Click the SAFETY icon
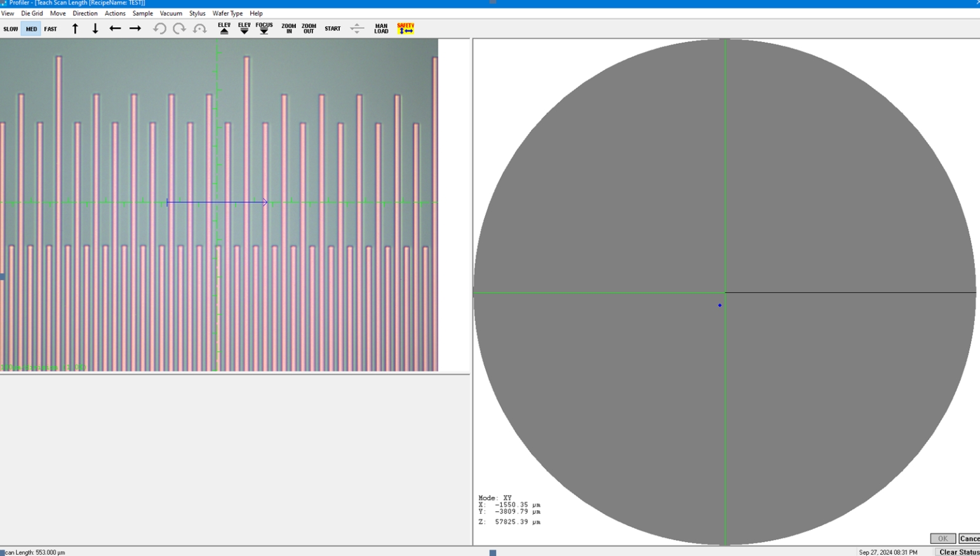 coord(405,29)
